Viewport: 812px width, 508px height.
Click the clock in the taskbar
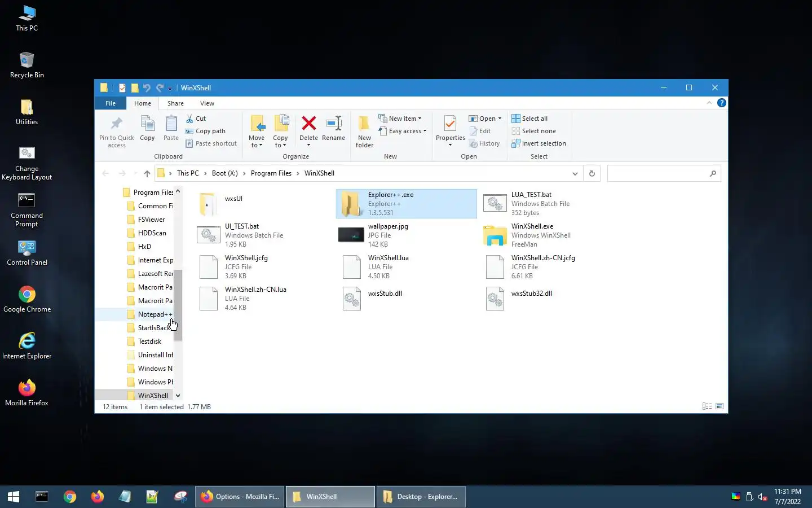(x=787, y=497)
